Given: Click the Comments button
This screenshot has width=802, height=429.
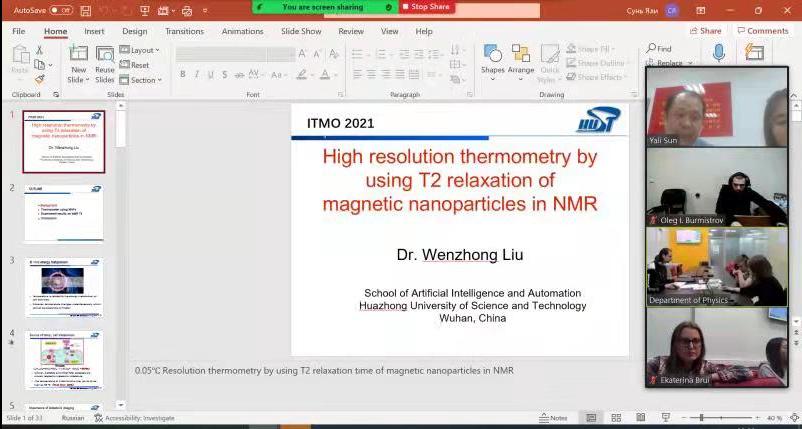Looking at the screenshot, I should tap(763, 31).
